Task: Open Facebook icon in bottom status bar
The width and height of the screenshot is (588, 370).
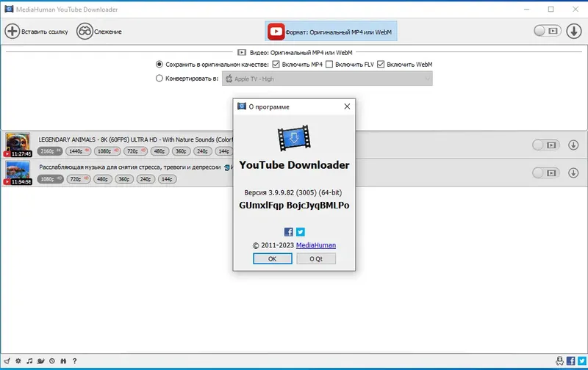Action: 571,361
